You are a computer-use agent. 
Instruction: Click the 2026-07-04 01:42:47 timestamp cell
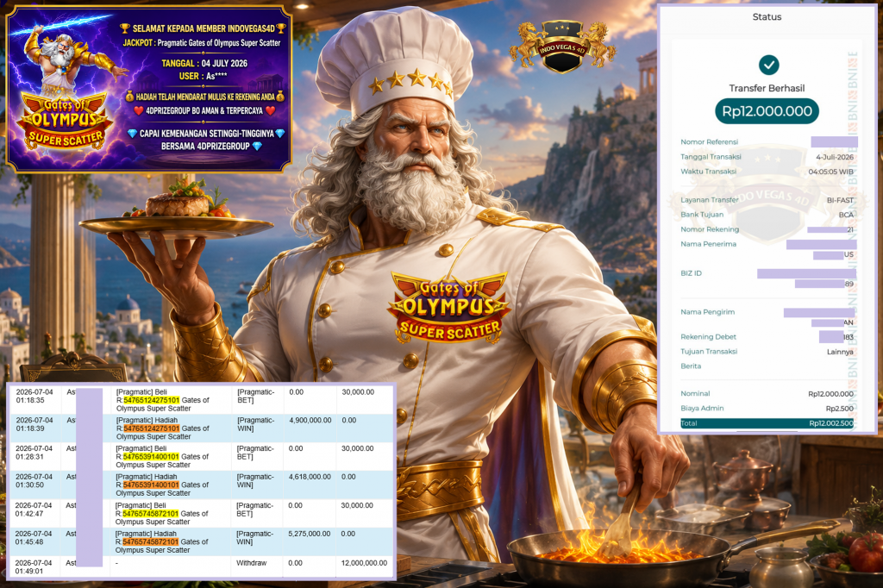coord(34,510)
